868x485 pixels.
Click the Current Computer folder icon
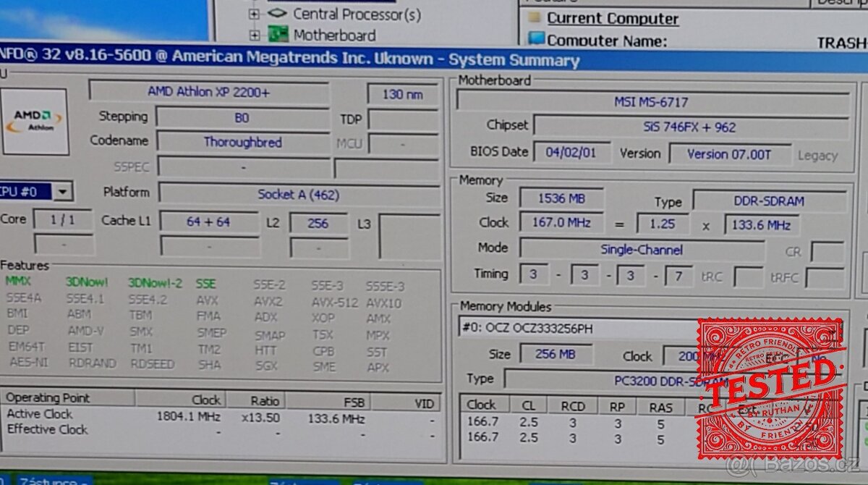point(535,17)
